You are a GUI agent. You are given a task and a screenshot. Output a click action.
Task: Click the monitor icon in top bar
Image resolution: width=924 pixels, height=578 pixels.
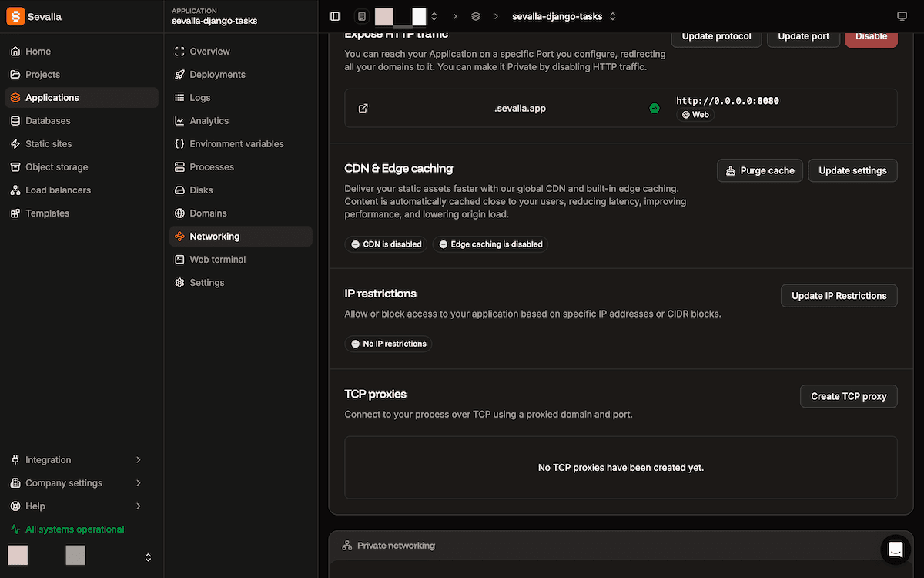click(x=902, y=16)
